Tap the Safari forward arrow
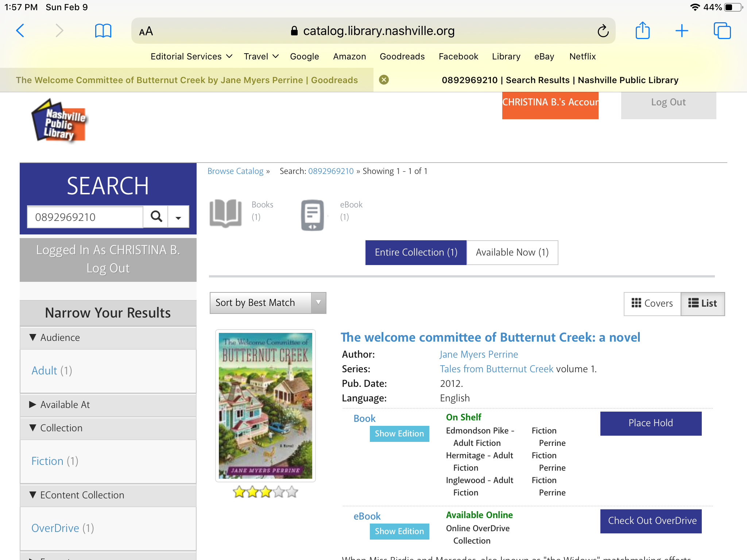The image size is (747, 560). [x=59, y=31]
